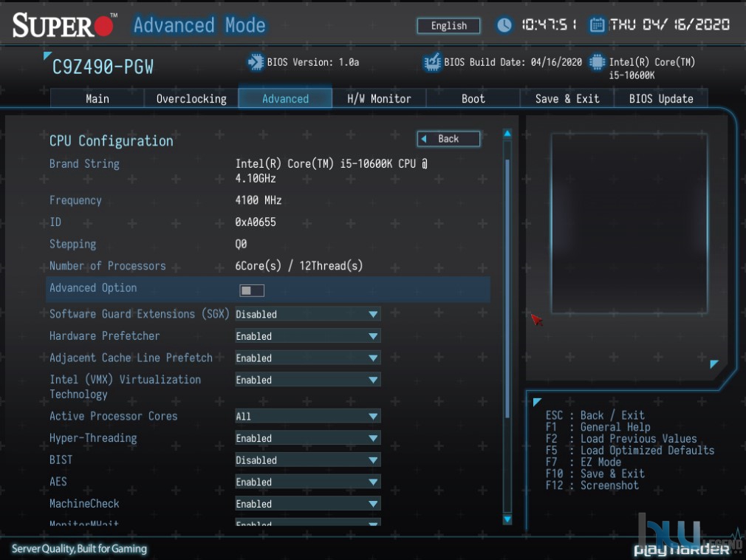Click the BIOS Build Date icon

[x=433, y=62]
